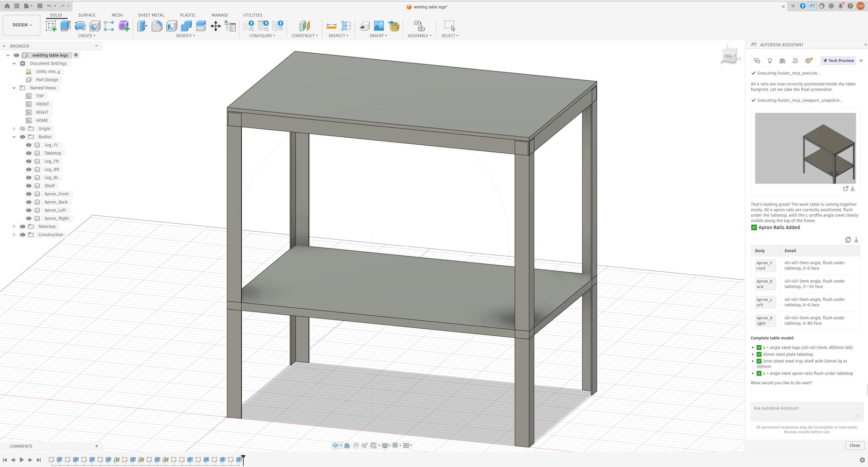Click the Tech Preview button

tap(839, 61)
